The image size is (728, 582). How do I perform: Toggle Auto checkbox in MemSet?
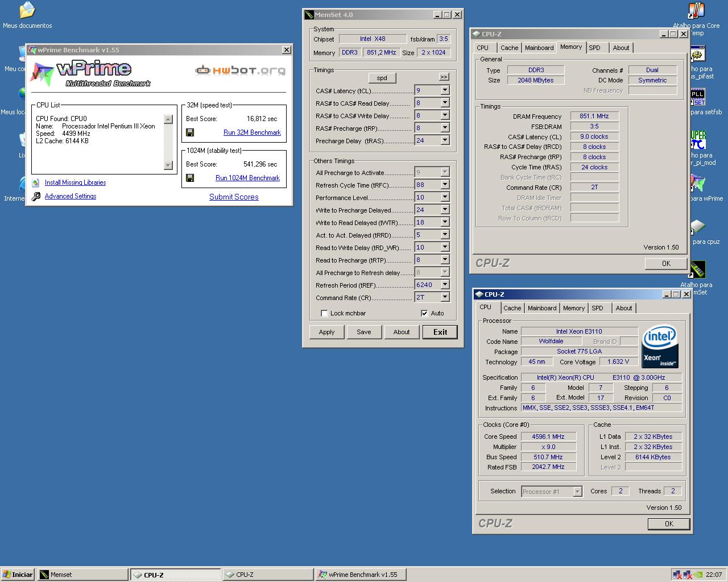[x=424, y=313]
